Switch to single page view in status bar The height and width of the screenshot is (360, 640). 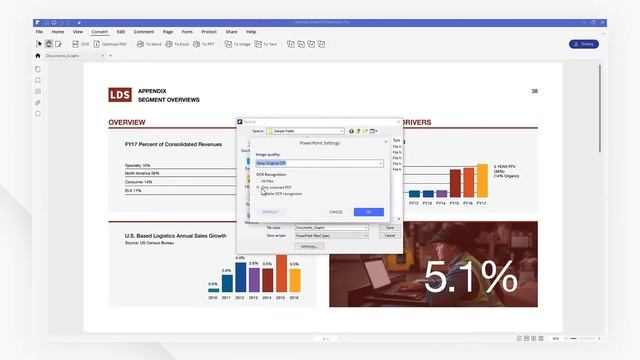(519, 338)
